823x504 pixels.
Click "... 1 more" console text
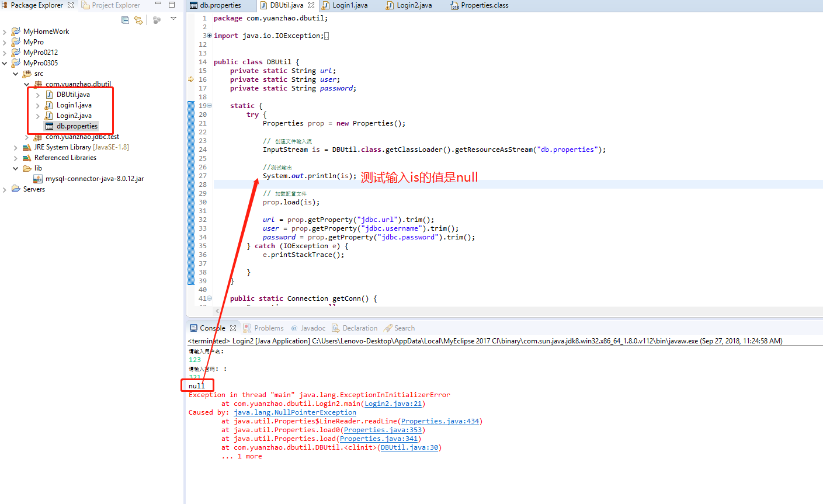click(242, 456)
